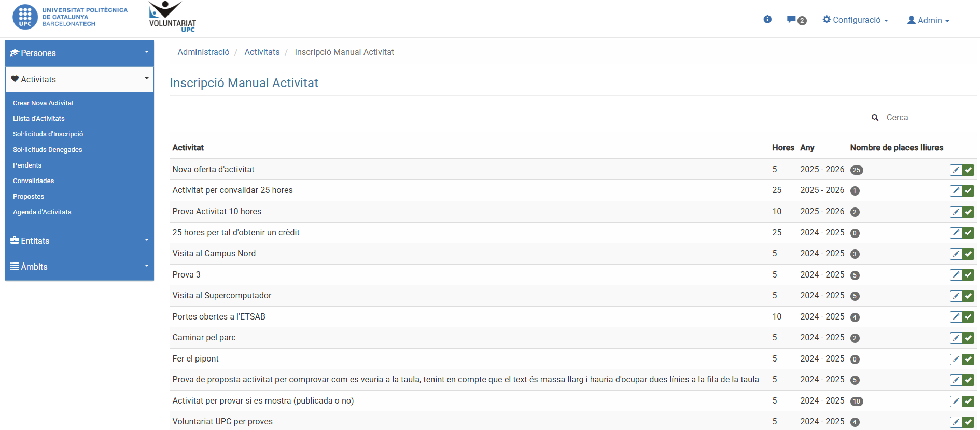Click the pencil edit icon for Nova oferta d'activitat
Screen dimensions: 980x430
[x=956, y=170]
